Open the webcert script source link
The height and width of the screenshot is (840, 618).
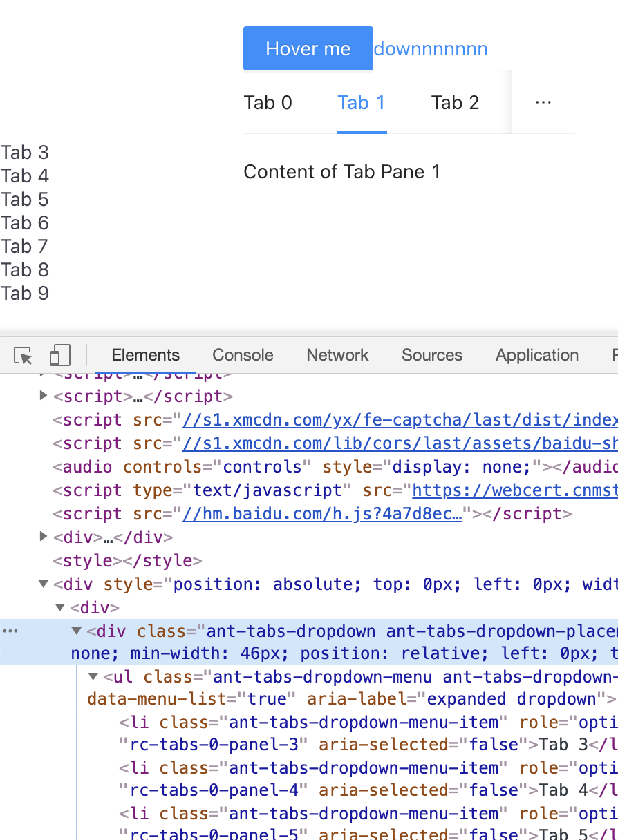point(515,490)
